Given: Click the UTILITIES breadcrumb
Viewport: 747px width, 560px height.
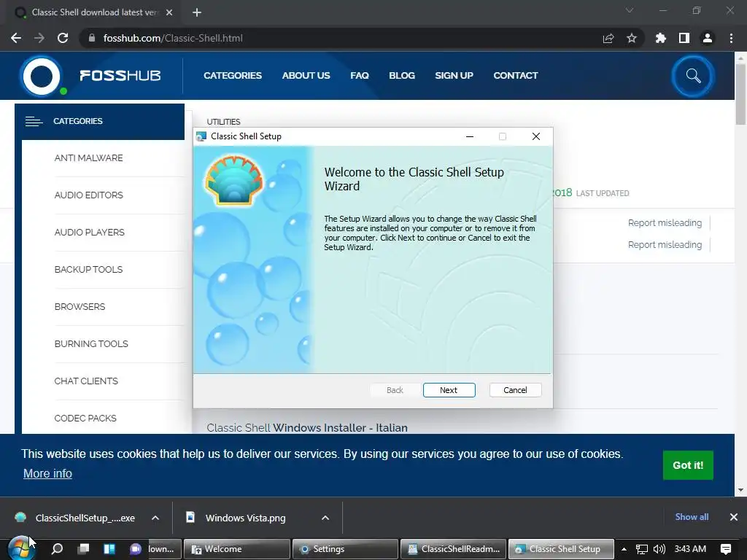Looking at the screenshot, I should [223, 122].
